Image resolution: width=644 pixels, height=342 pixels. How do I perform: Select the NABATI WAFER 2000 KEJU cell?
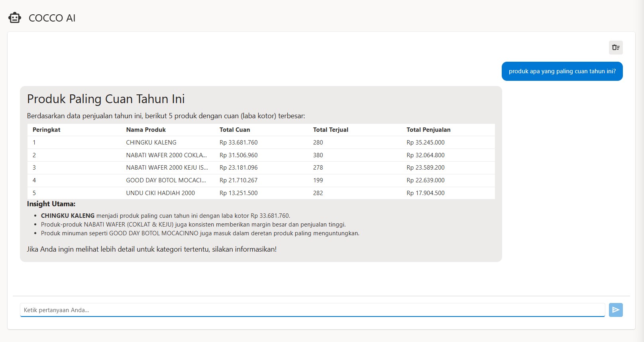[167, 168]
